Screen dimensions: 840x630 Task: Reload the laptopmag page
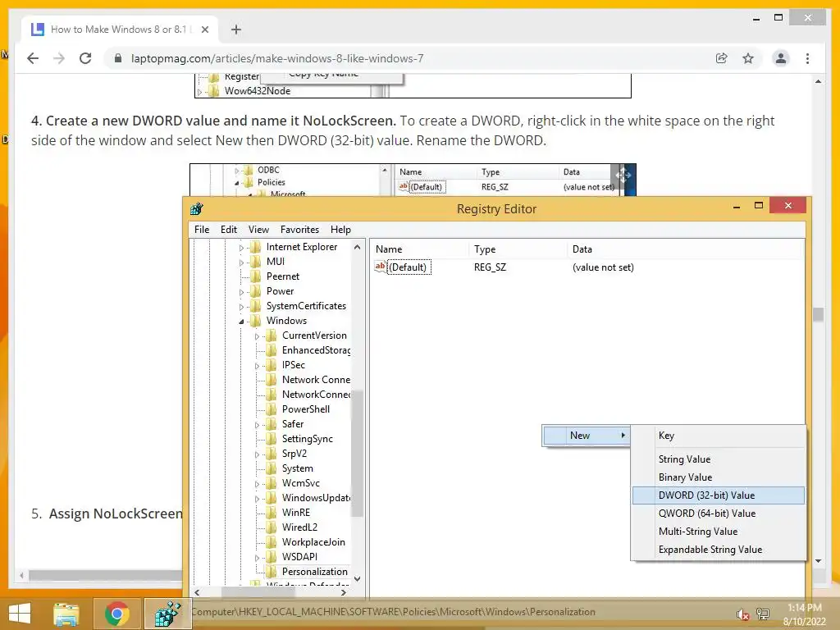click(x=85, y=58)
